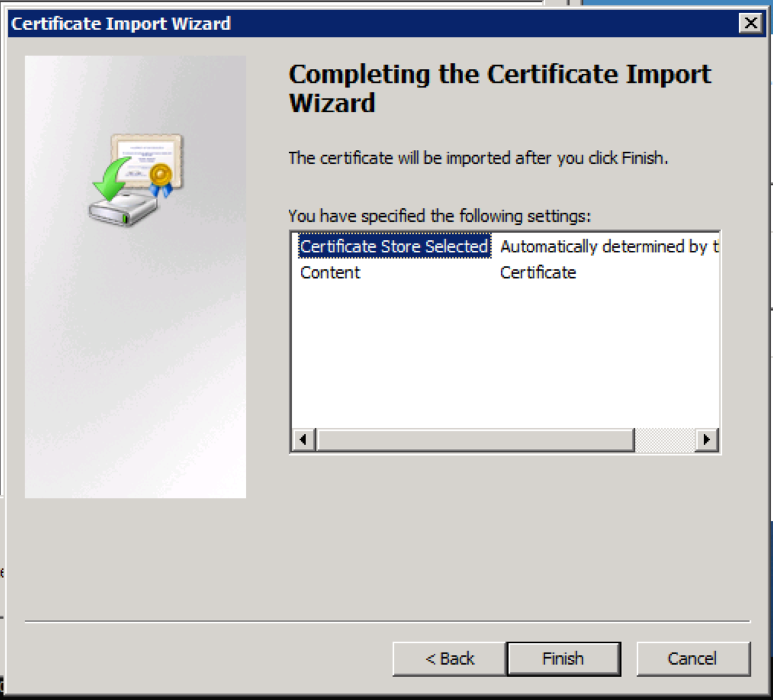The height and width of the screenshot is (700, 773).
Task: Select the Content row in settings list
Action: [330, 273]
